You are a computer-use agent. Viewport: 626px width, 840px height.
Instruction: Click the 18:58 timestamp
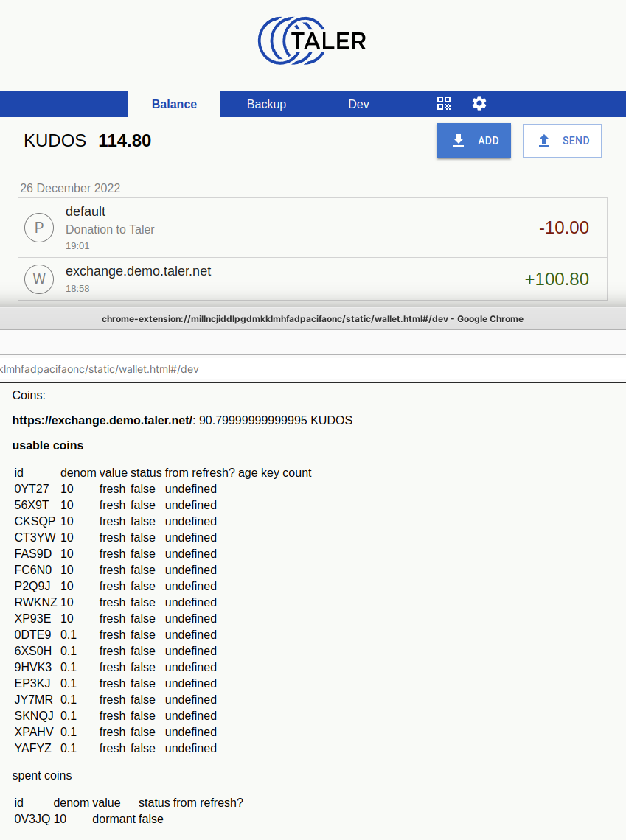(x=77, y=288)
